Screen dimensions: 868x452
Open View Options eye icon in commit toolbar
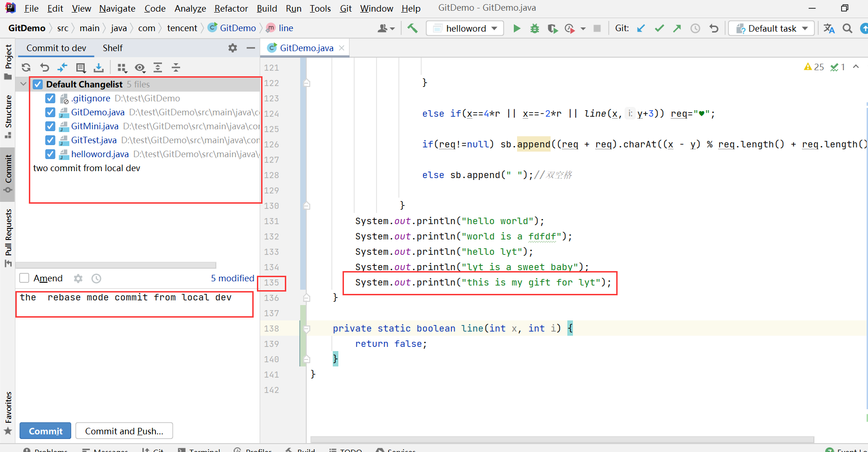tap(140, 67)
